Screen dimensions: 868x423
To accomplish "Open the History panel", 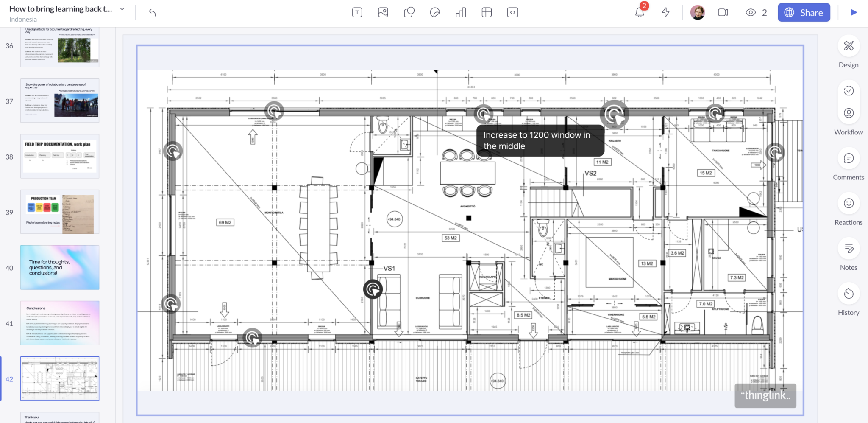I will 849,294.
